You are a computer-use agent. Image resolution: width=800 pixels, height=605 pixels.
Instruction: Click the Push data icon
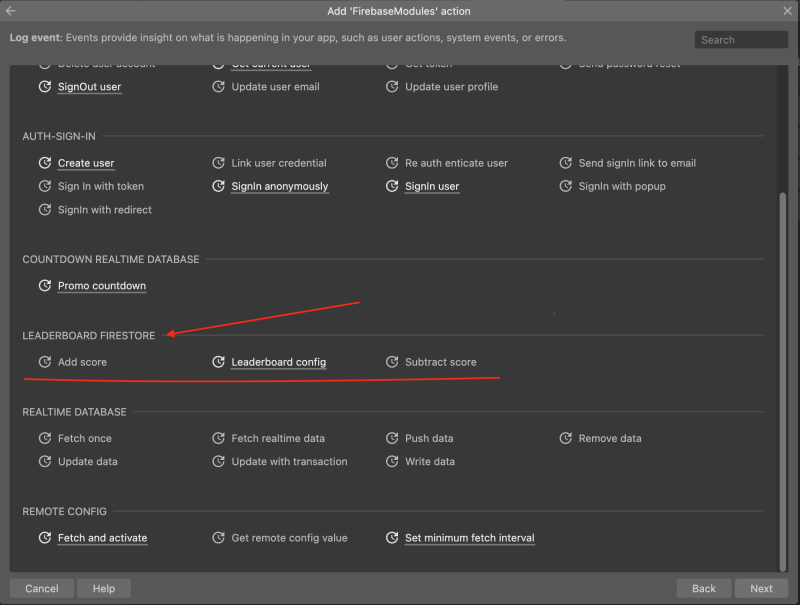[x=392, y=438]
